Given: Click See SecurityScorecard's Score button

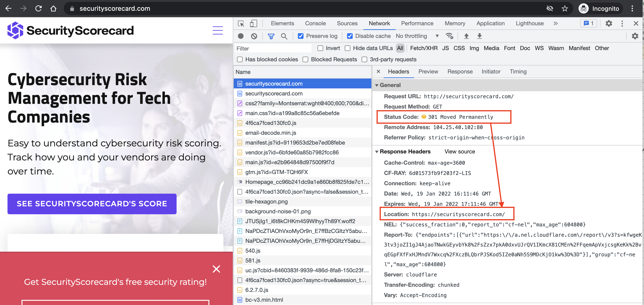Looking at the screenshot, I should pyautogui.click(x=92, y=203).
